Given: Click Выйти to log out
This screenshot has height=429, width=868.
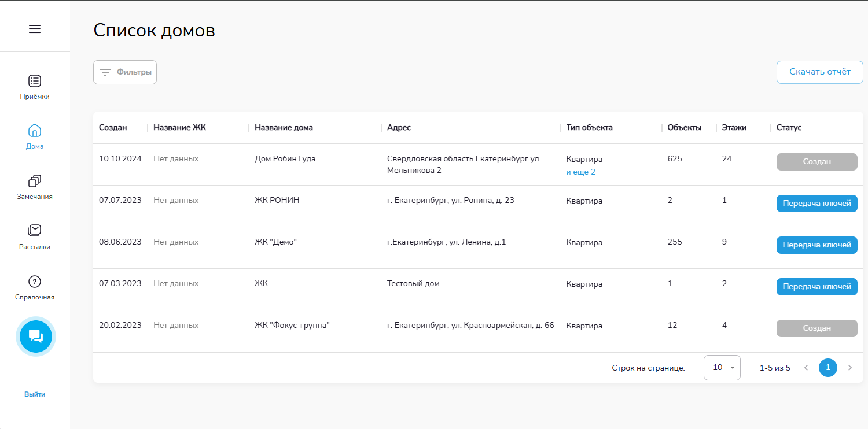Looking at the screenshot, I should [x=35, y=394].
